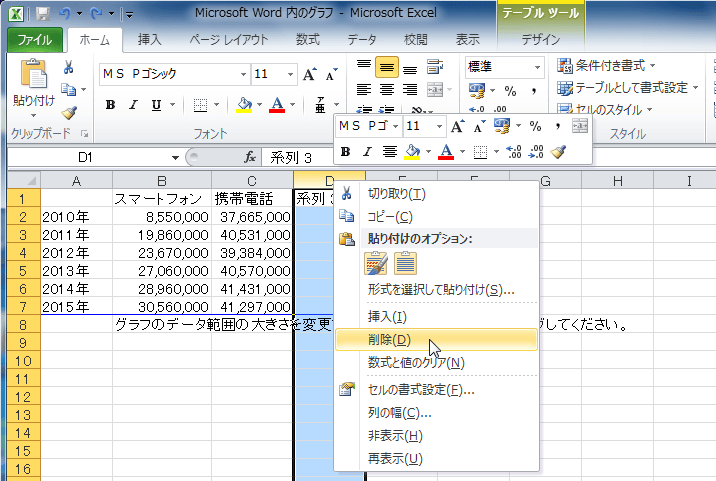Click the insert function fx button

click(250, 158)
